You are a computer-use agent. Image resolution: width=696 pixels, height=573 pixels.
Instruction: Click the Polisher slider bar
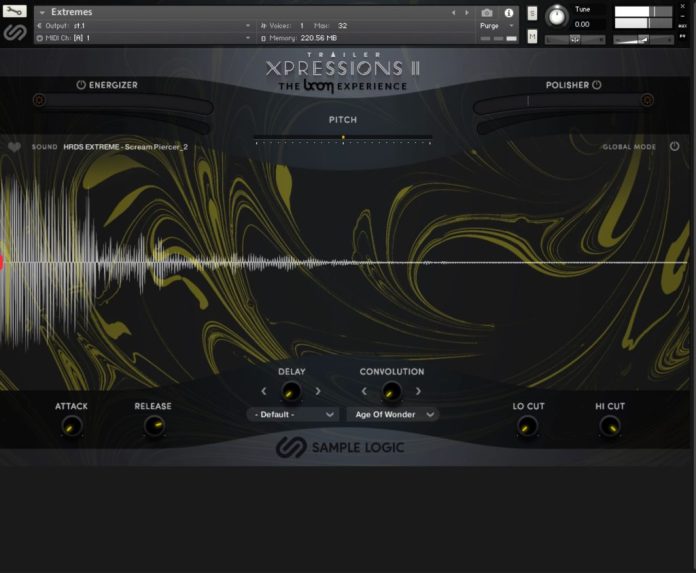tap(563, 103)
